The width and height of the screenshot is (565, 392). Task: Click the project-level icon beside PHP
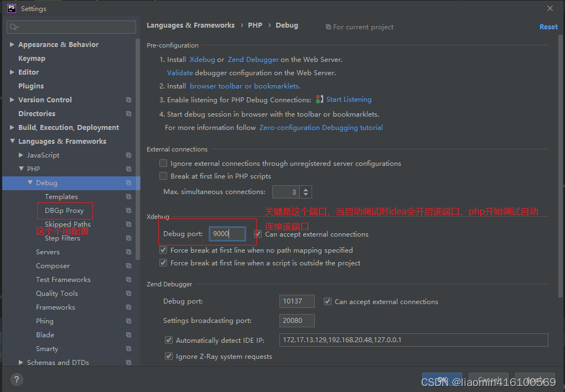[128, 169]
